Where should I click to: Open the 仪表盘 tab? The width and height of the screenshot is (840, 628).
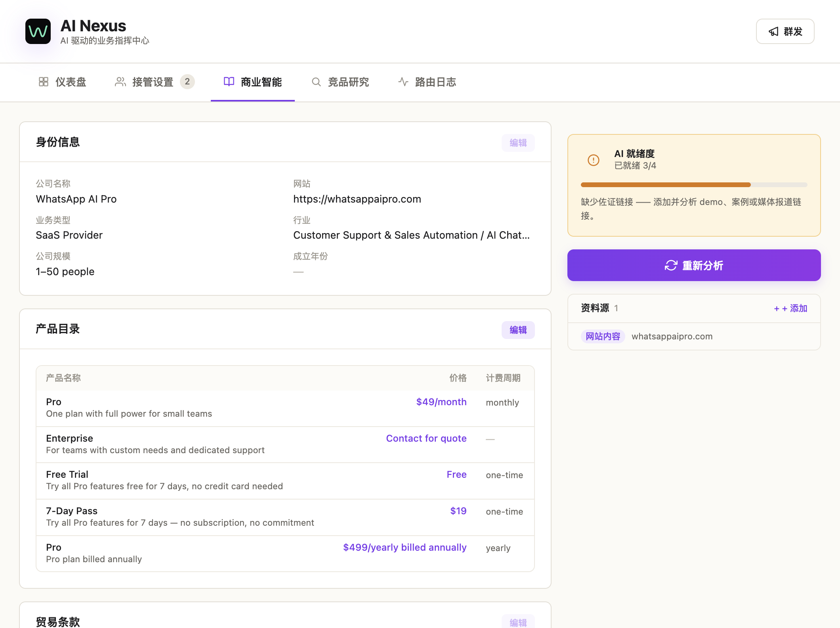63,82
